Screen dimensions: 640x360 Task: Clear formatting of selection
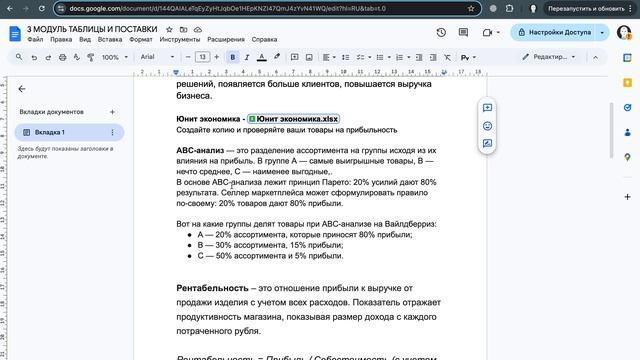click(447, 57)
